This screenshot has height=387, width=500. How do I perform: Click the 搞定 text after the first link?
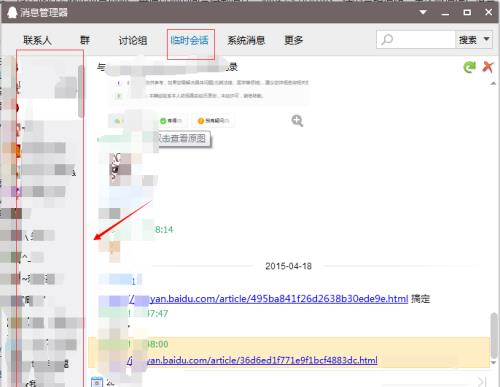click(421, 298)
